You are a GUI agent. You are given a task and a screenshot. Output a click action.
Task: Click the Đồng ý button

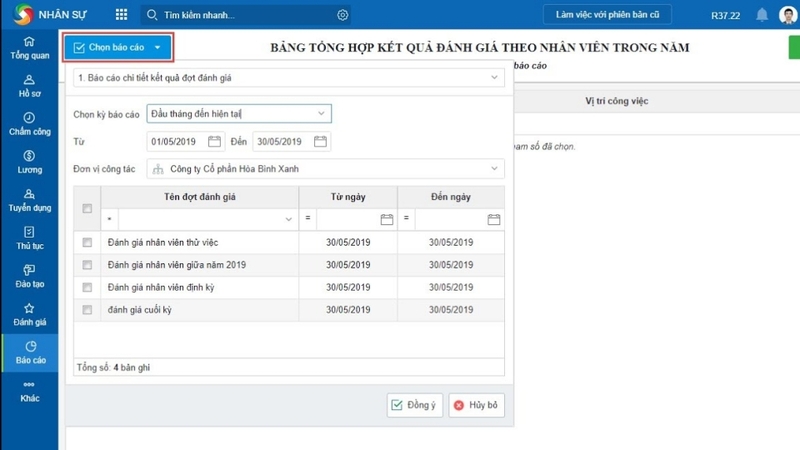(x=414, y=405)
